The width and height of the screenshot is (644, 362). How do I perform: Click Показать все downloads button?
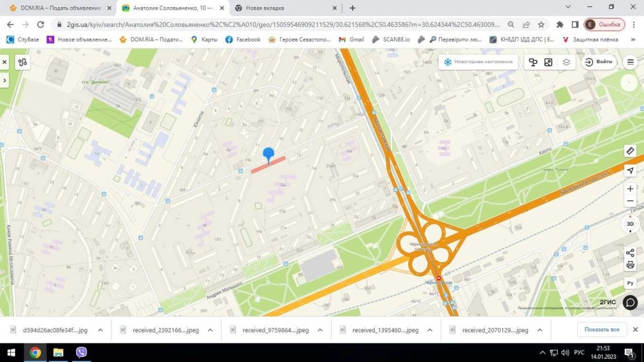tap(601, 330)
